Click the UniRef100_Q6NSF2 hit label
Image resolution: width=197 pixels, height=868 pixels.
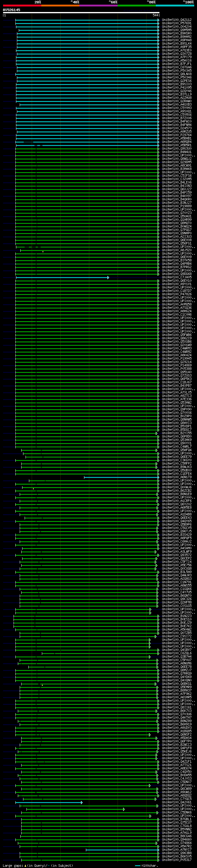coord(177,735)
